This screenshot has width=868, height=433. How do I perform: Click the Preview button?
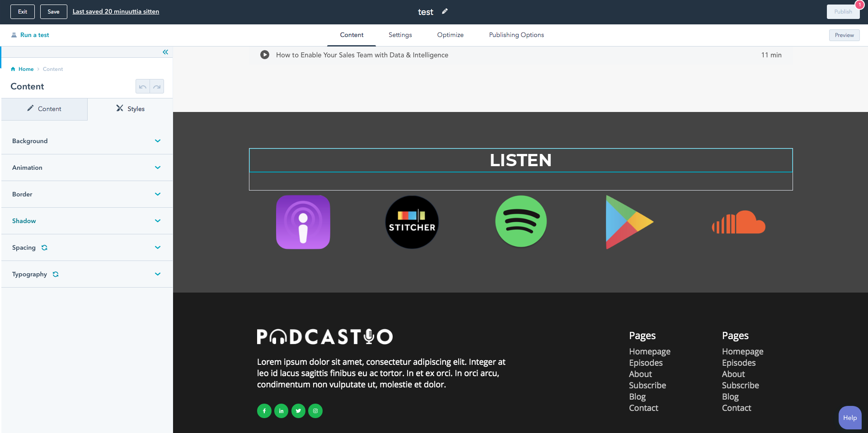(845, 35)
